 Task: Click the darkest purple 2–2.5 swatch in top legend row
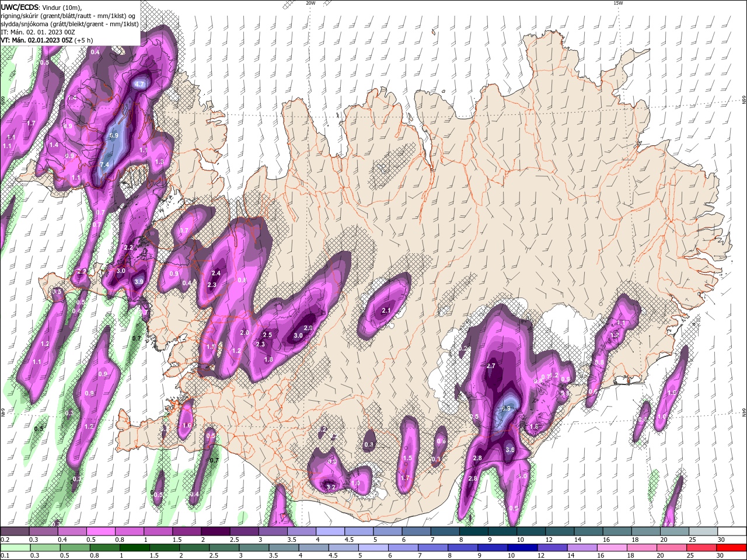(215, 531)
